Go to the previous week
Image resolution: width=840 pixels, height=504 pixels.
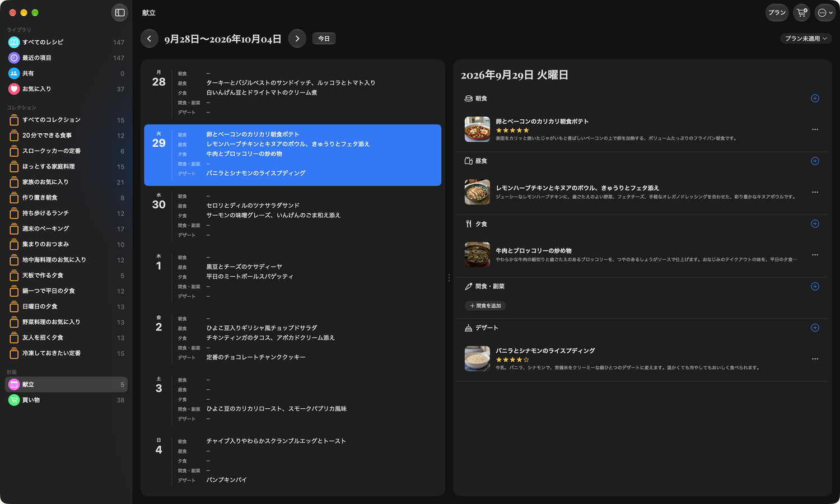click(149, 39)
